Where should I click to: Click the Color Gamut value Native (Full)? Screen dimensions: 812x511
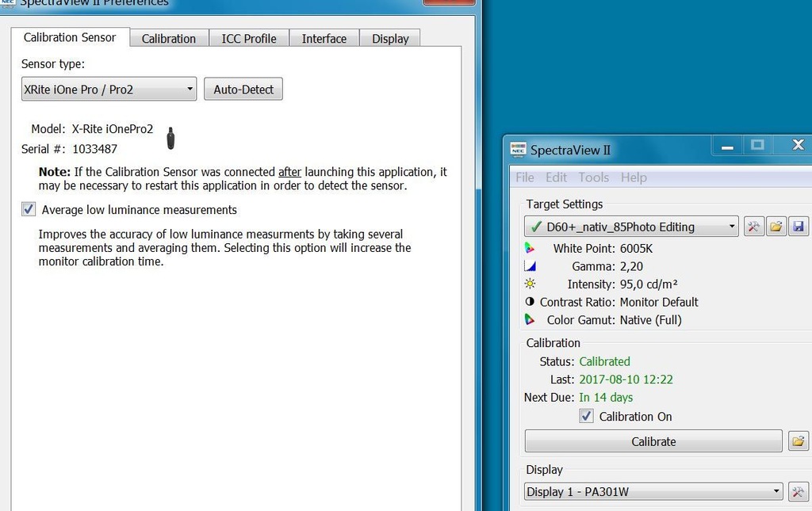[650, 320]
